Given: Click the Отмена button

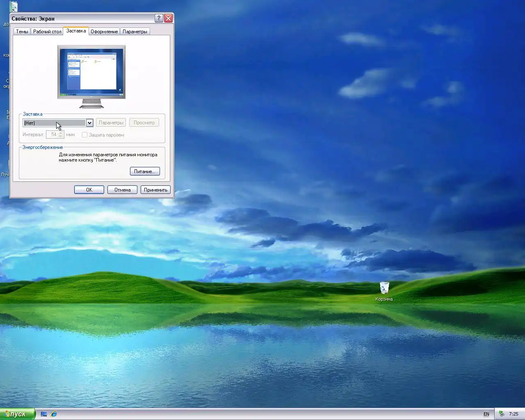Looking at the screenshot, I should (122, 190).
